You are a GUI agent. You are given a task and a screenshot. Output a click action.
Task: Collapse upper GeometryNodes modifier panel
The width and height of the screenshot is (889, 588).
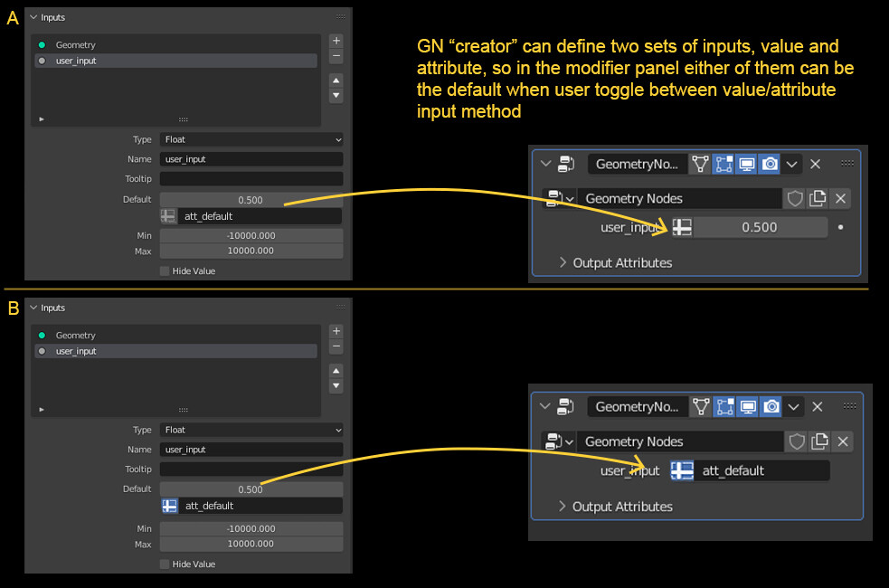click(545, 164)
